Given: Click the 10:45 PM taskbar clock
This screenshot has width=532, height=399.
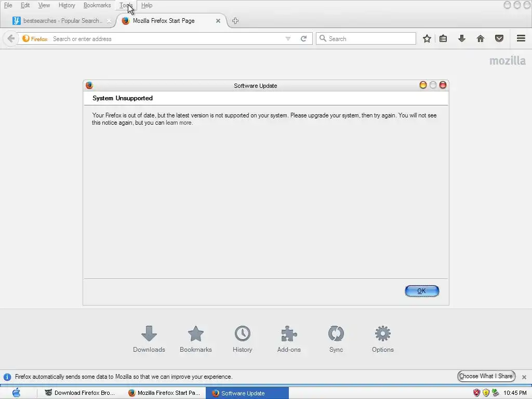Looking at the screenshot, I should [x=515, y=393].
